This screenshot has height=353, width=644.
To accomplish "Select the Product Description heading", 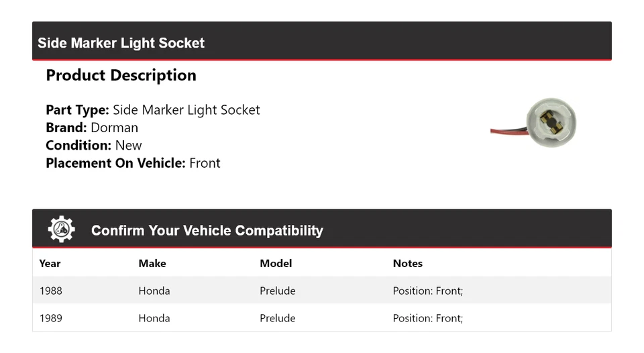I will click(121, 75).
